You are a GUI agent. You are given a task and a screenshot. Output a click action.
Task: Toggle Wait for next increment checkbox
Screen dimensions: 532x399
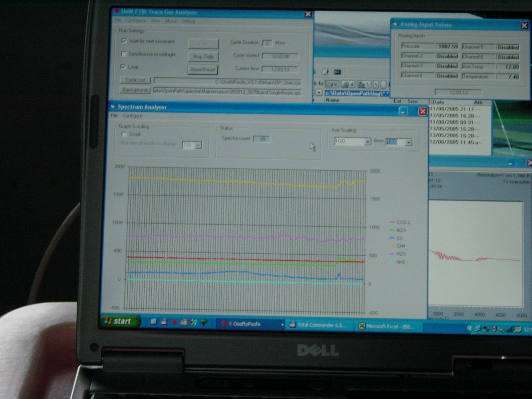(124, 41)
